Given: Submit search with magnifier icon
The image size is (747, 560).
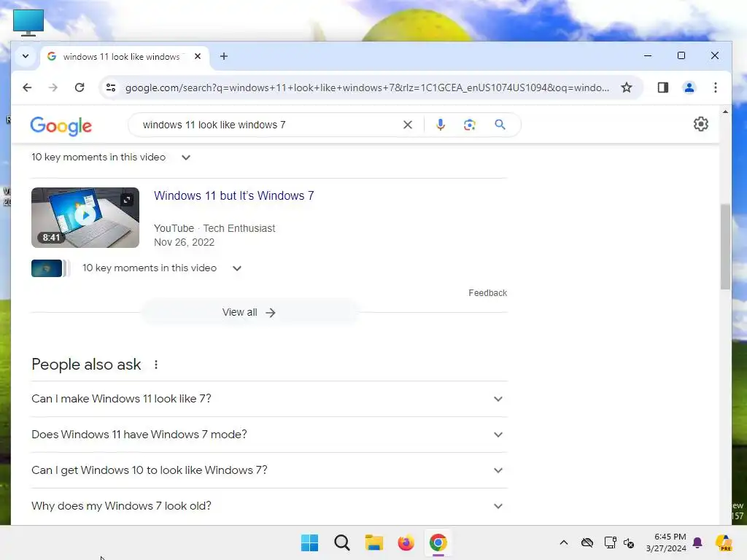Looking at the screenshot, I should tap(500, 125).
